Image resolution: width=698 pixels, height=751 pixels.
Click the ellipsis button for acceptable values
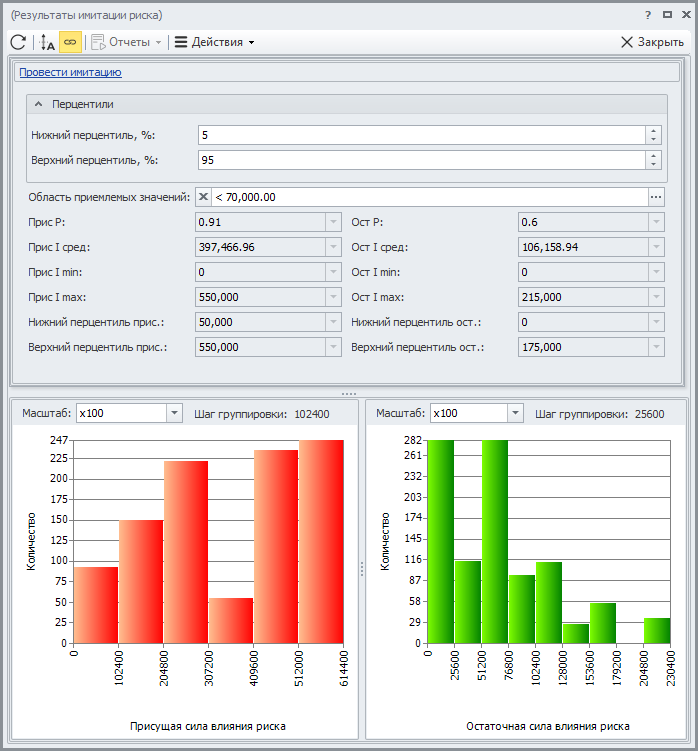pyautogui.click(x=656, y=197)
